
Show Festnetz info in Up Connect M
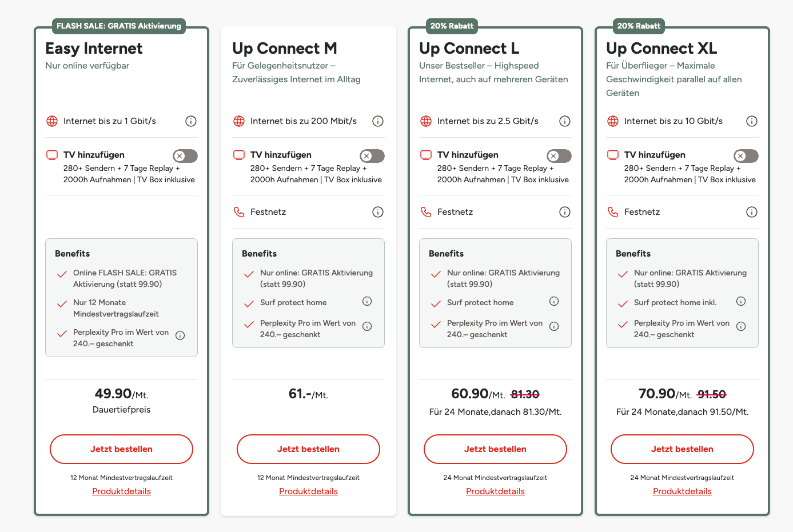(378, 212)
